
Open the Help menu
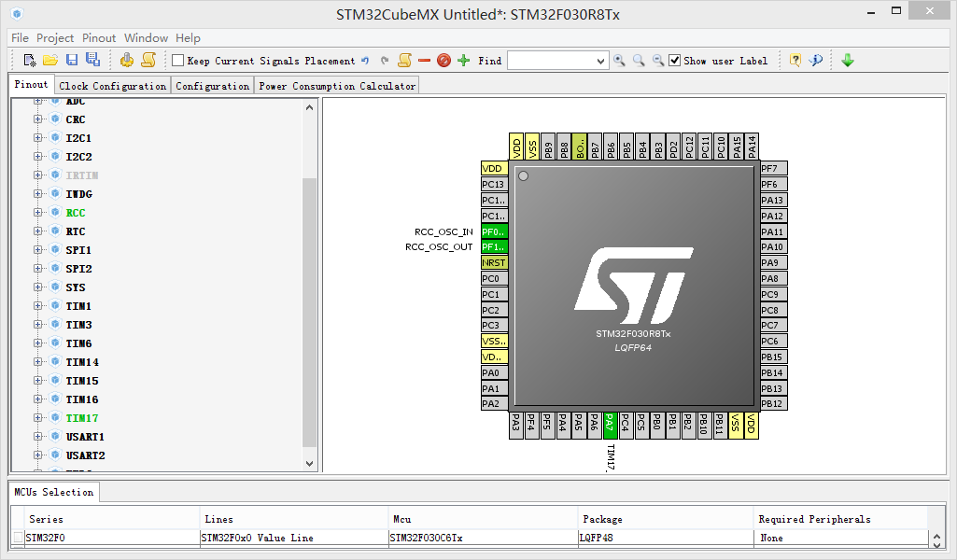click(x=188, y=38)
